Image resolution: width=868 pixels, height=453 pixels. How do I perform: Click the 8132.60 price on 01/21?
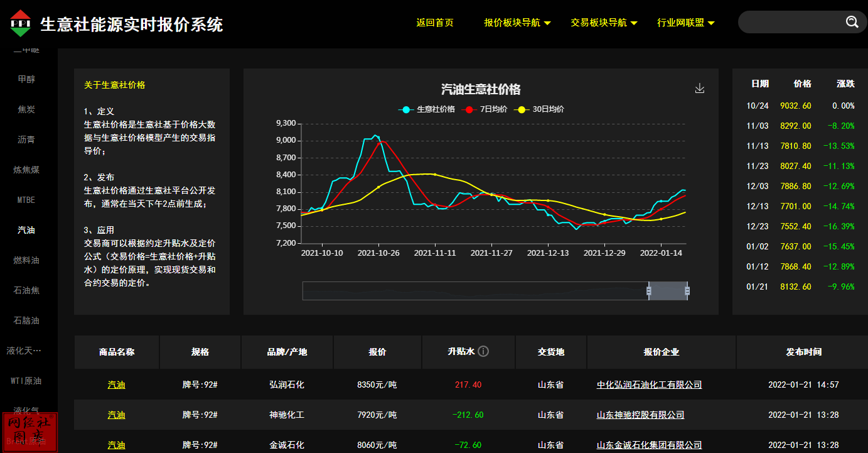[x=795, y=287]
